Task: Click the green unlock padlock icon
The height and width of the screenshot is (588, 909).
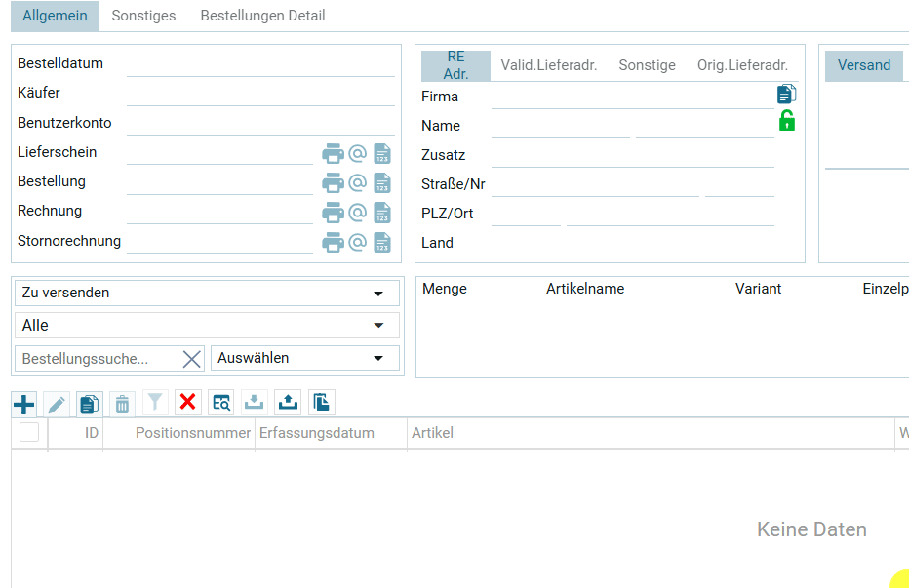Action: pos(786,121)
